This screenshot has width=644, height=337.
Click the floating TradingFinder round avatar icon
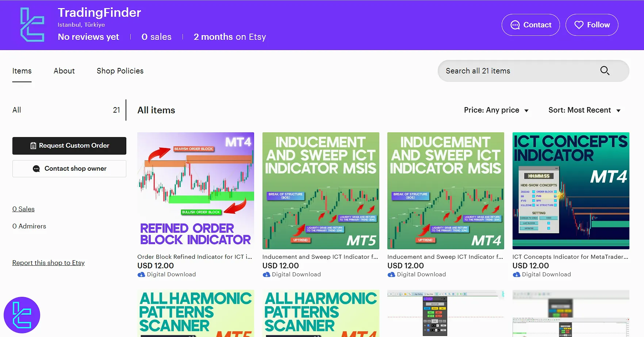coord(22,315)
